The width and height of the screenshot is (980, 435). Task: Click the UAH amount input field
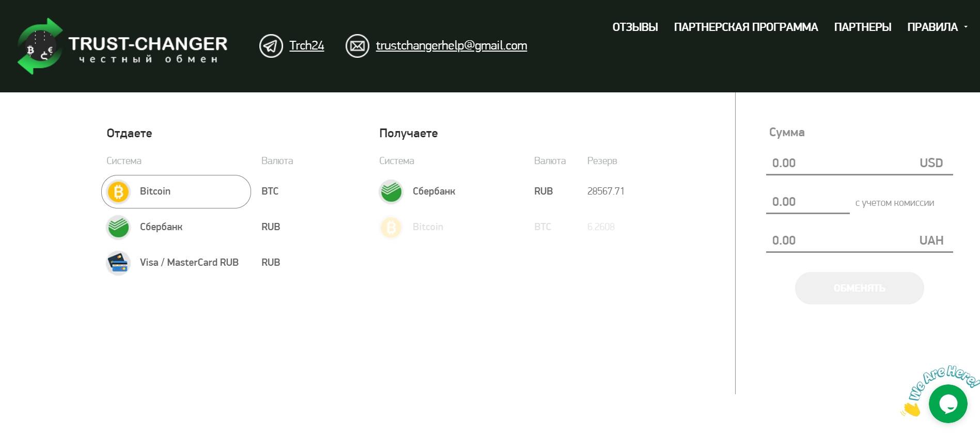point(859,240)
